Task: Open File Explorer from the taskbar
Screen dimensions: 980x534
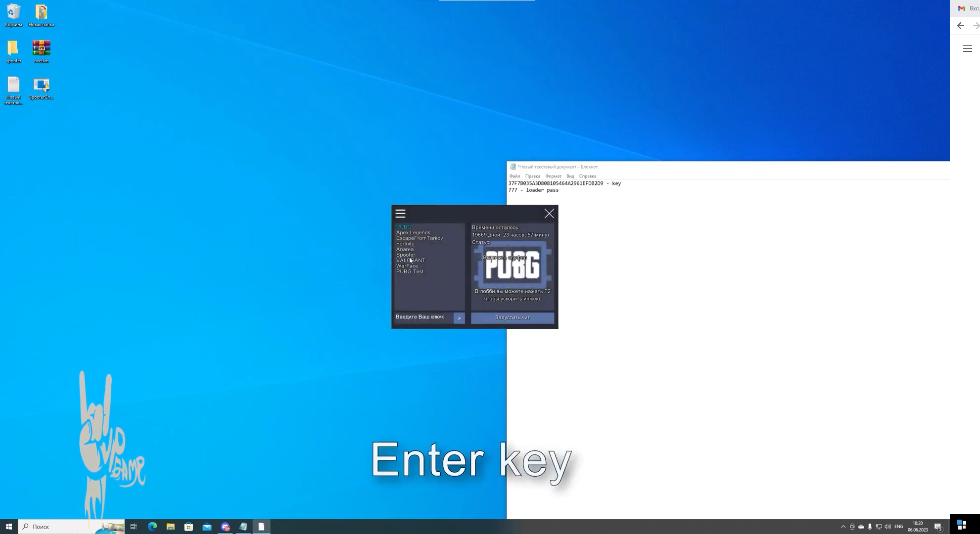Action: tap(170, 527)
